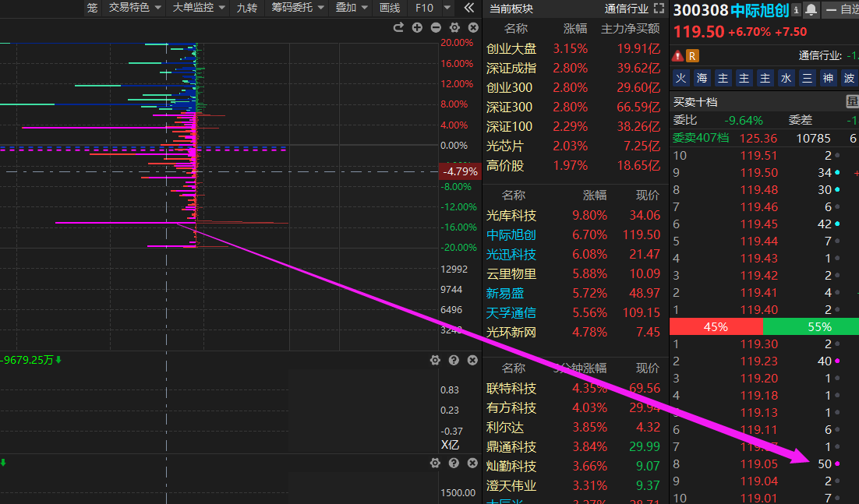
Task: Click the price alert bell icon
Action: tap(811, 10)
